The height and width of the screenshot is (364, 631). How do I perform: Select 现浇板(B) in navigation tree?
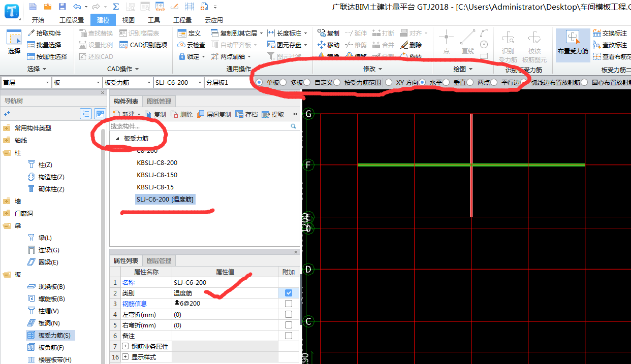[46, 286]
